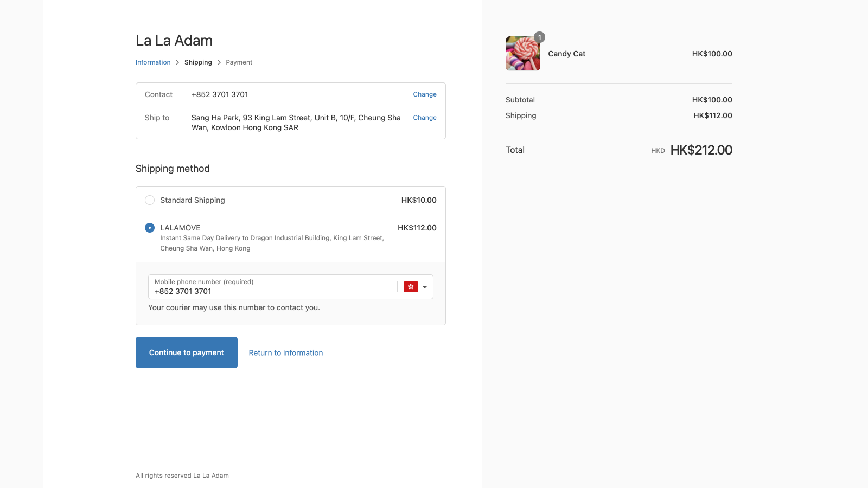Click the chevron before Payment breadcrumb
Viewport: 868px width, 488px height.
click(x=219, y=62)
